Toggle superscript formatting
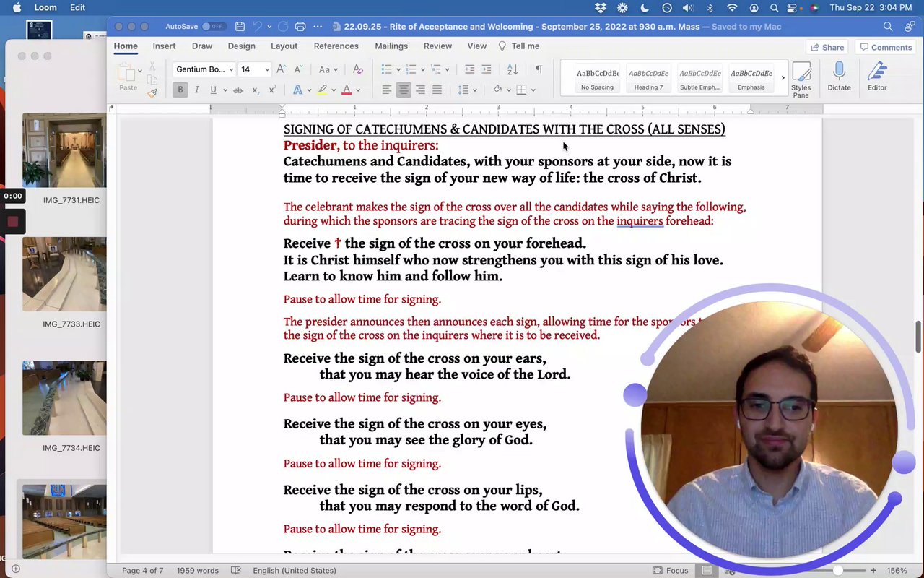The width and height of the screenshot is (924, 578). pos(272,90)
